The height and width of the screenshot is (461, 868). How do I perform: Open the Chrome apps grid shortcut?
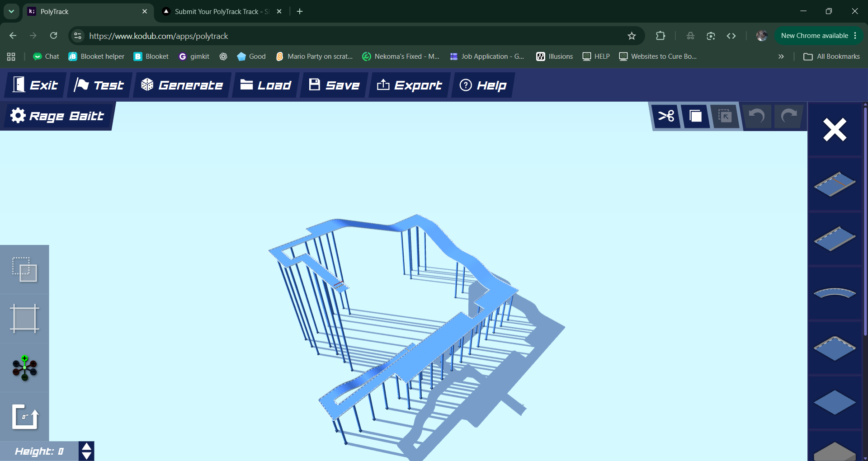pos(11,56)
